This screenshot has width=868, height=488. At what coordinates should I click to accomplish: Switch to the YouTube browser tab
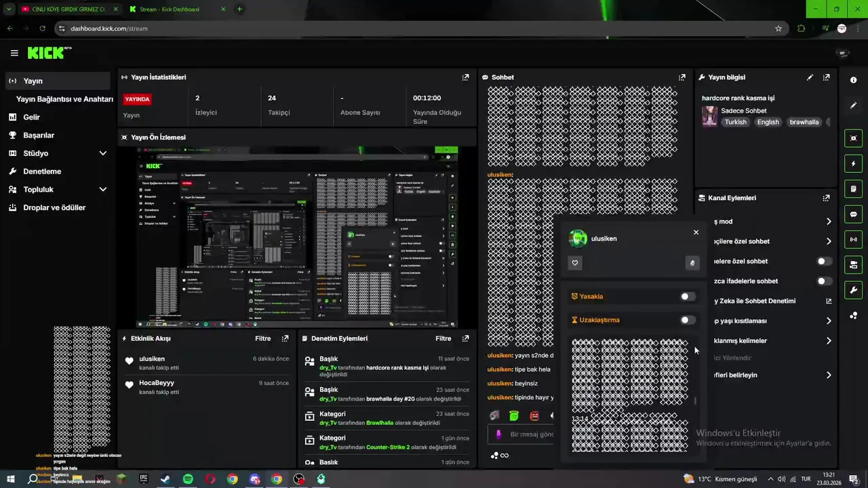click(68, 9)
